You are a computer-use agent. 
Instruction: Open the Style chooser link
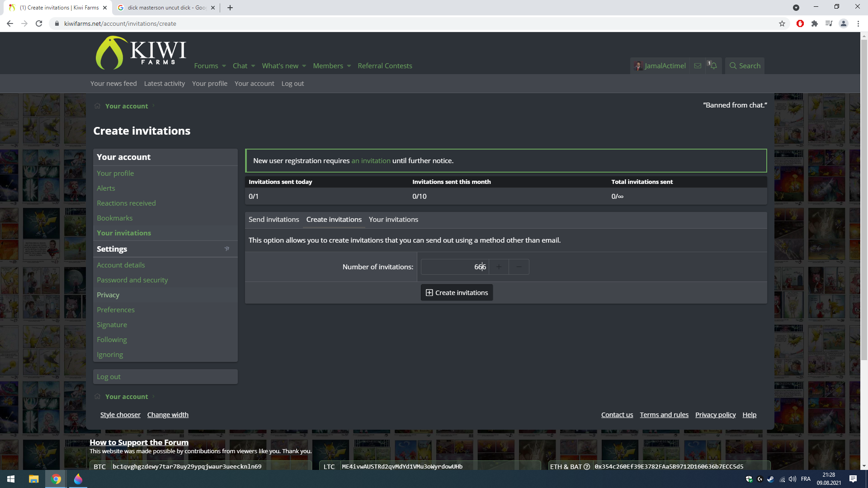(x=120, y=415)
